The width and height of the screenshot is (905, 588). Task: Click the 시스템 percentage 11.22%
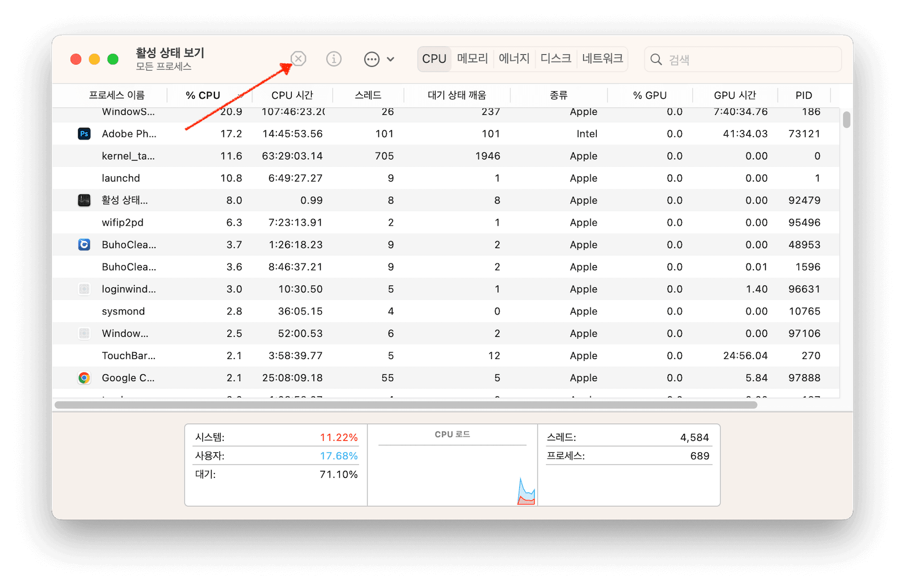coord(339,438)
